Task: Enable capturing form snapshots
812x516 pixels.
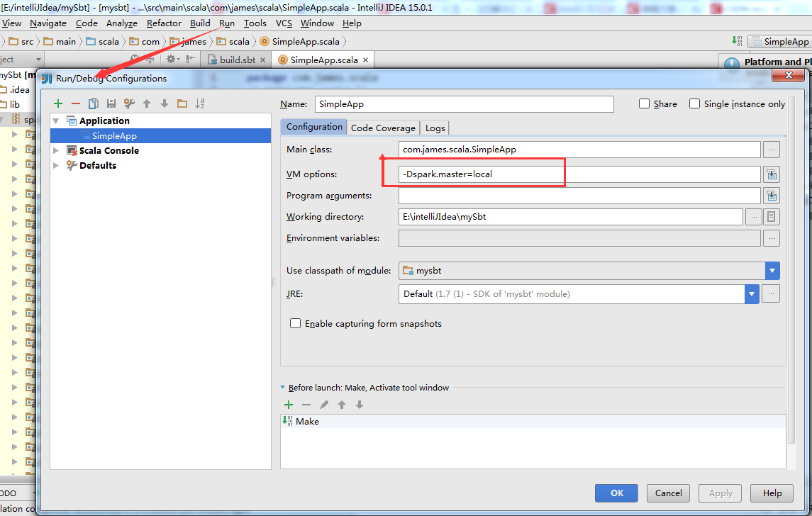Action: click(295, 323)
